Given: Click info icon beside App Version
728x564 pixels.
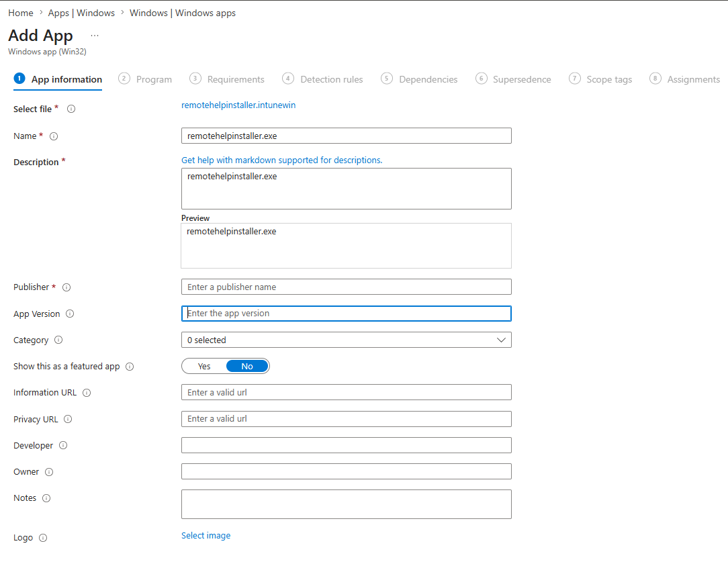Looking at the screenshot, I should click(x=70, y=314).
